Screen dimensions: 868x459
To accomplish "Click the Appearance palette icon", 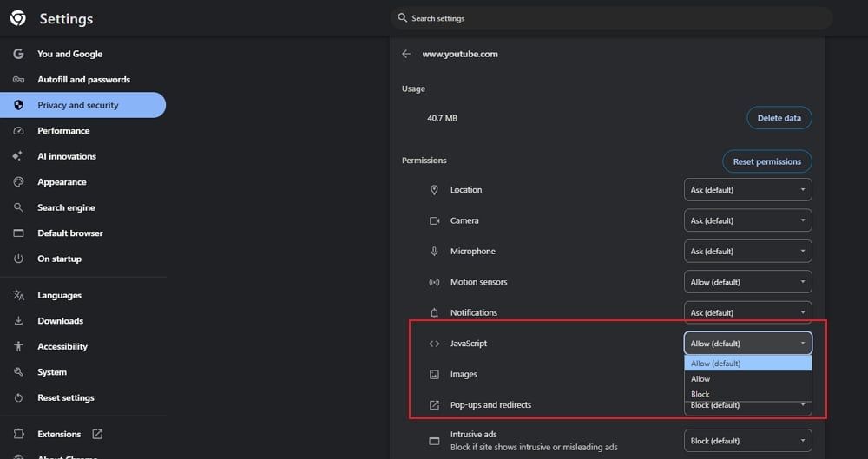I will (x=18, y=182).
